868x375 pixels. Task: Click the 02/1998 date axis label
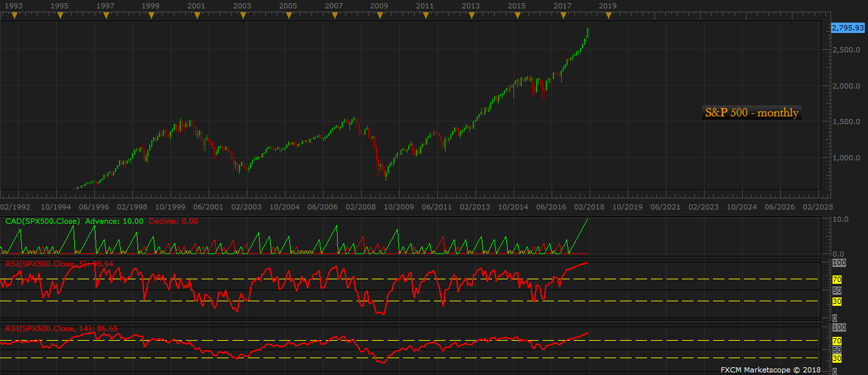(x=132, y=208)
